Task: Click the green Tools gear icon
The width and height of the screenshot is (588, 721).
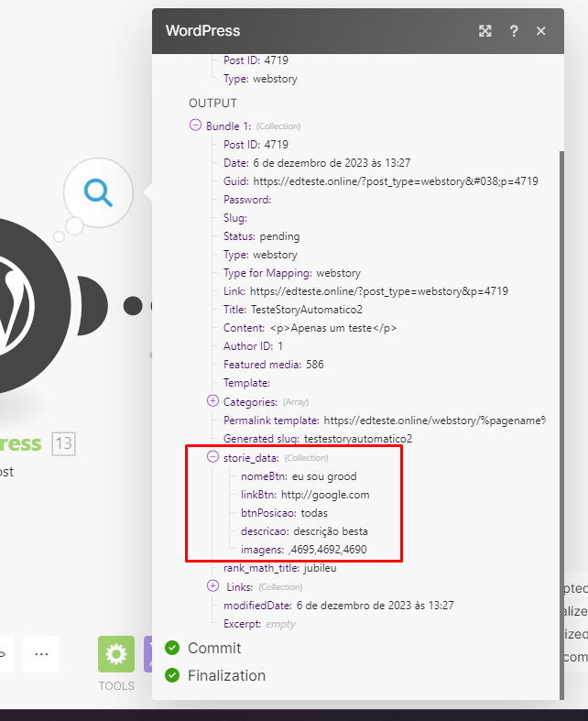Action: click(x=116, y=654)
